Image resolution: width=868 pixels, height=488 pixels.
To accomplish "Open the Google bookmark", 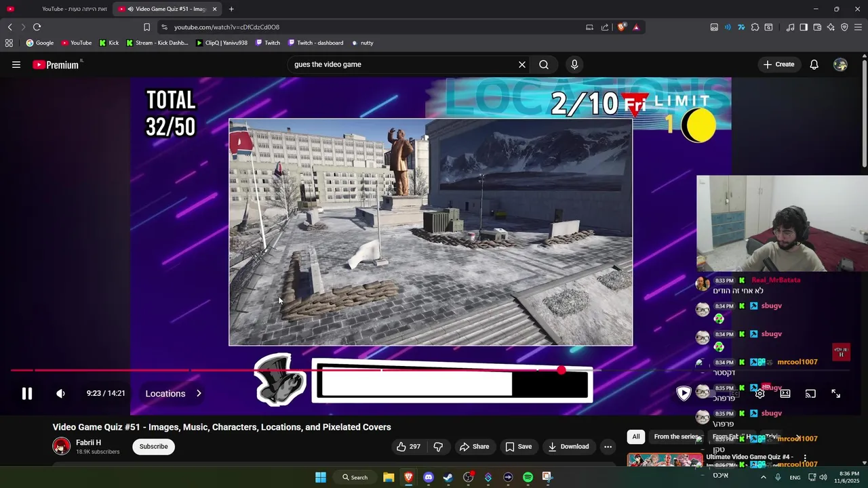I will 39,43.
